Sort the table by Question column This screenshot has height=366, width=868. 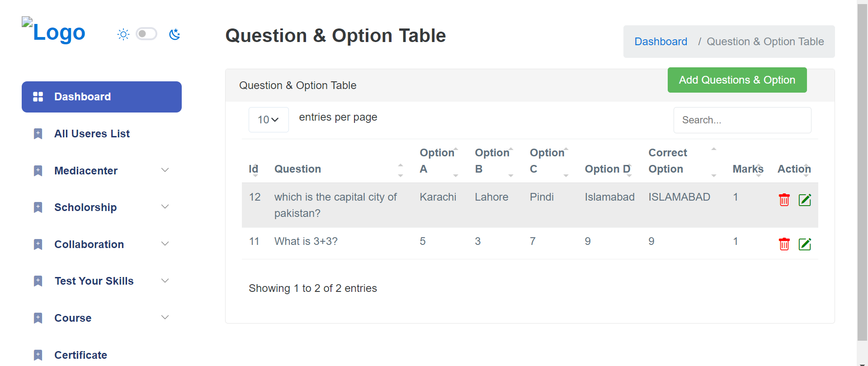tap(297, 169)
